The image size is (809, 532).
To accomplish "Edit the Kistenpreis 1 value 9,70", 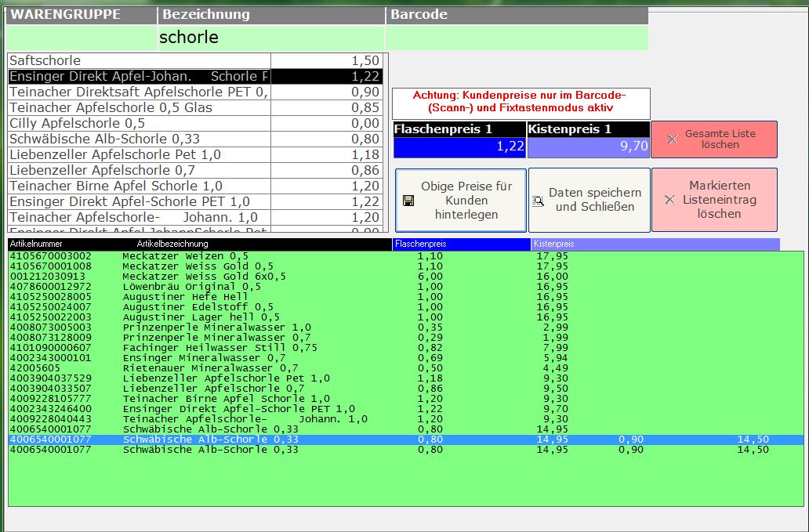I will pyautogui.click(x=588, y=147).
